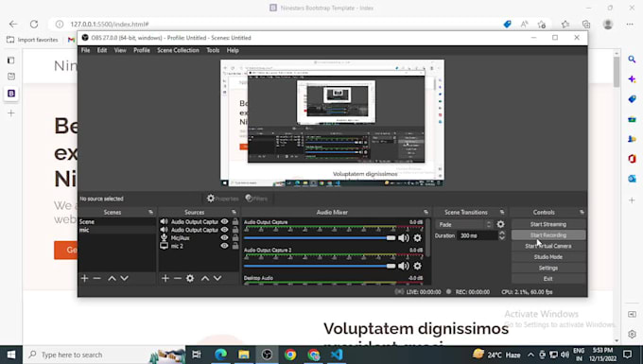Viewport: 643px width, 364px height.
Task: Pop out the Audio Mixer dock icon
Action: point(426,212)
